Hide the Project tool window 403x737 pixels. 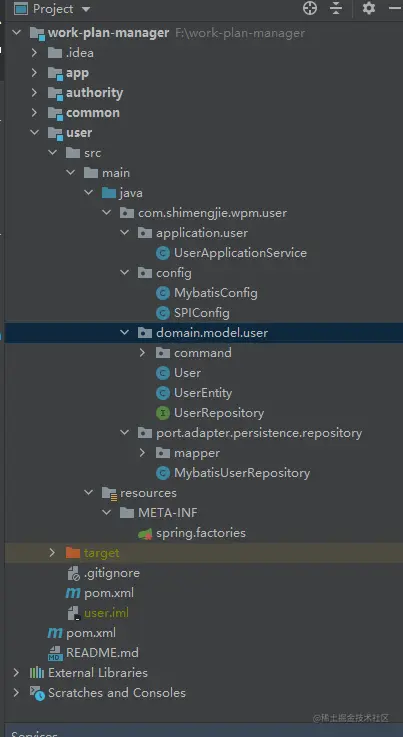click(x=395, y=8)
